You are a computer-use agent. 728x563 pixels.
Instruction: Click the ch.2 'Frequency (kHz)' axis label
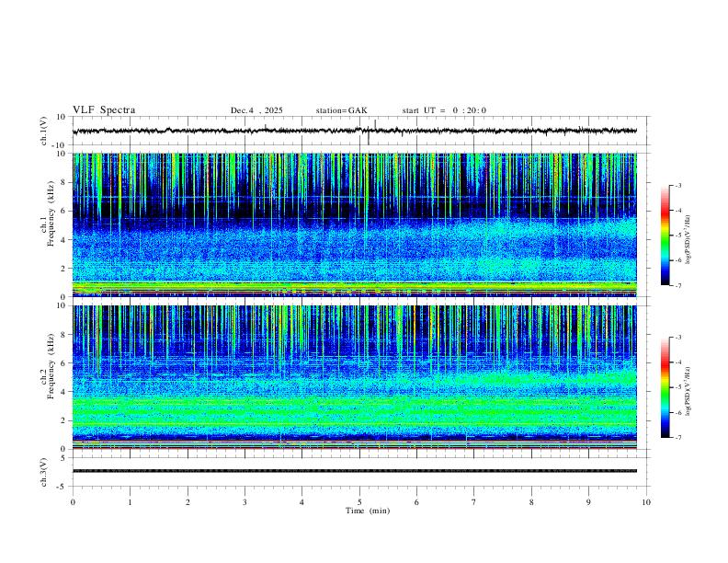[x=51, y=367]
